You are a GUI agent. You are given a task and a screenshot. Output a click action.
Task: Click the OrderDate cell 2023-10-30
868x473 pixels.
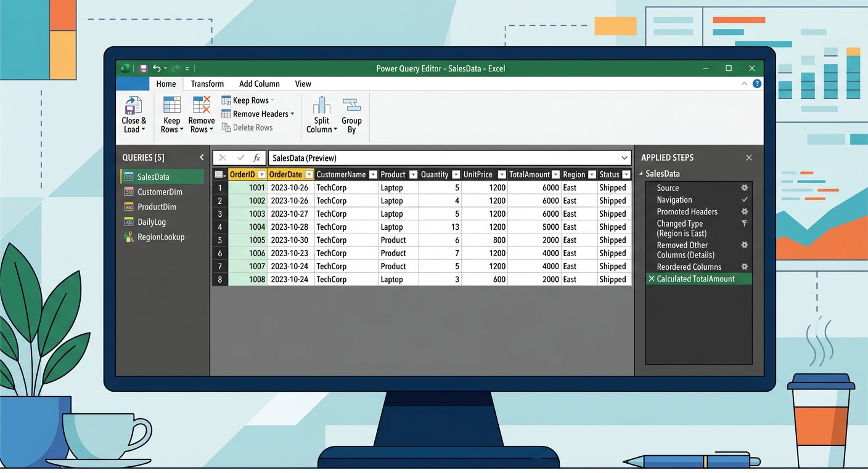(x=291, y=240)
